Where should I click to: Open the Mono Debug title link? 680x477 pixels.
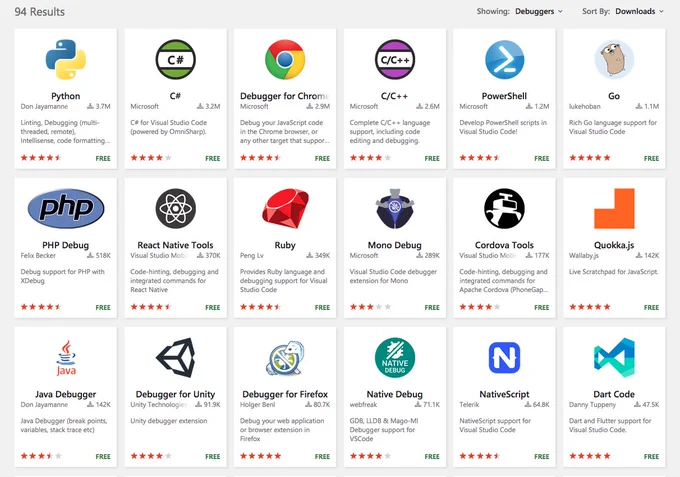(395, 245)
